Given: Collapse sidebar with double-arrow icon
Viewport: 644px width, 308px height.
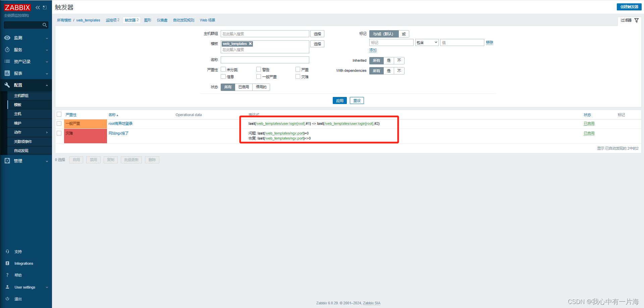Looking at the screenshot, I should click(38, 7).
